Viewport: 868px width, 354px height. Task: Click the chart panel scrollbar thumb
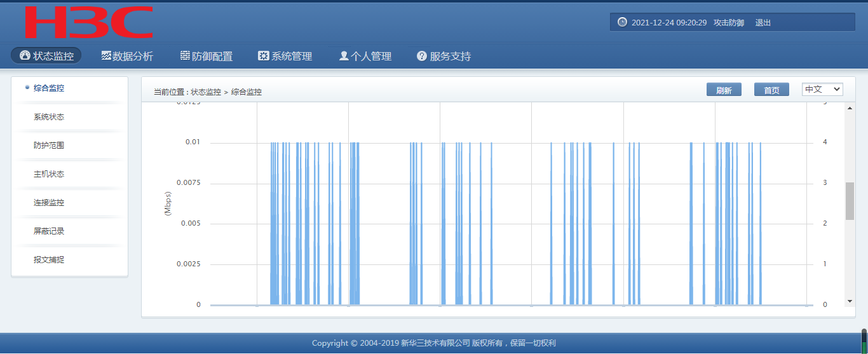click(850, 201)
